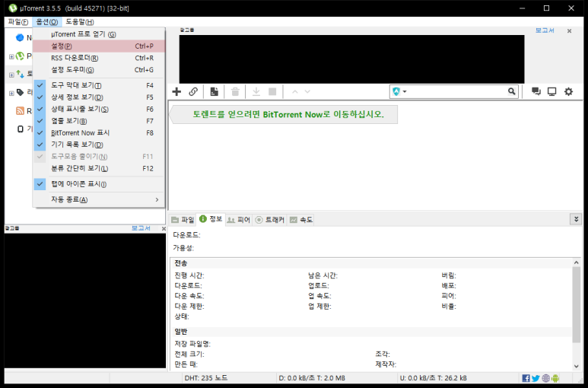This screenshot has width=588, height=388.
Task: Switch to the 파일 tab
Action: click(183, 220)
